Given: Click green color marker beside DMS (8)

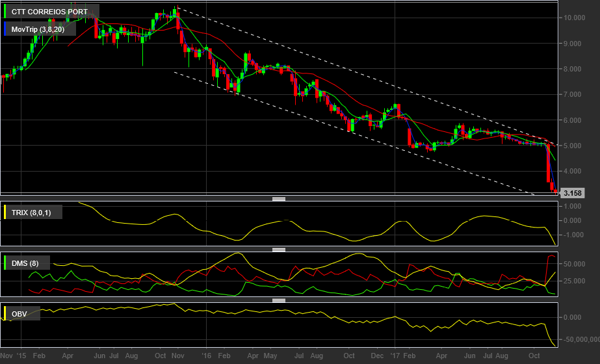Looking at the screenshot, I should (x=5, y=263).
